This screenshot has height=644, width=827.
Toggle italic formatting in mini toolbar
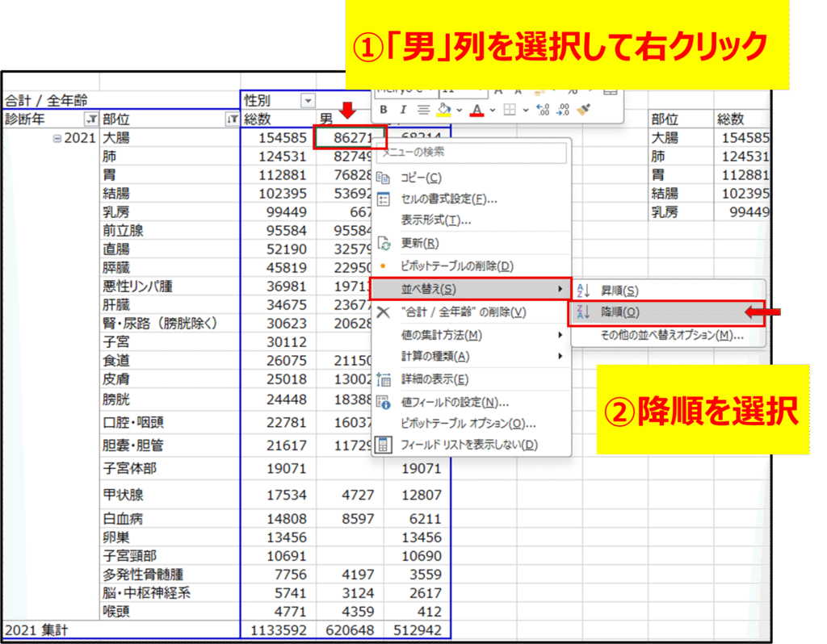point(403,110)
